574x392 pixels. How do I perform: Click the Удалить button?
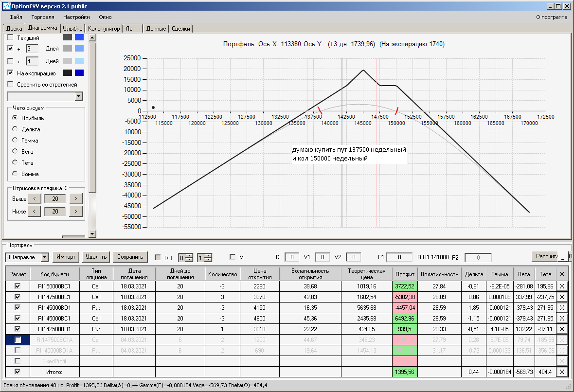coord(96,257)
